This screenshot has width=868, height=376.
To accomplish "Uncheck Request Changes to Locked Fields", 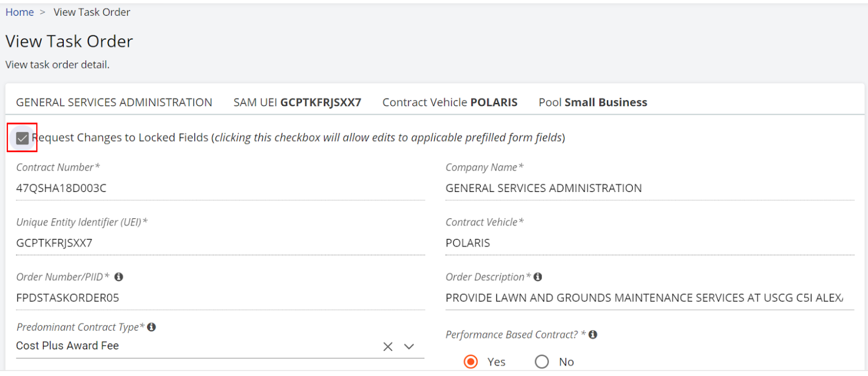I will (x=22, y=136).
